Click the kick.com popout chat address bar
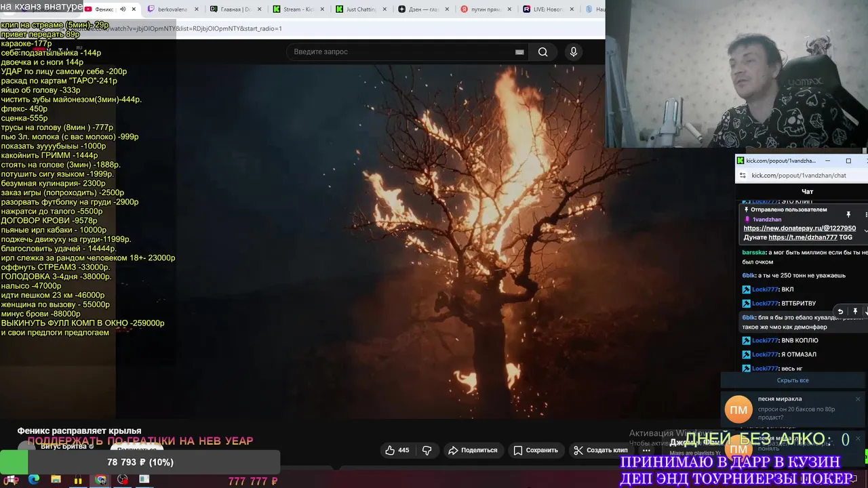The image size is (868, 488). pyautogui.click(x=799, y=176)
